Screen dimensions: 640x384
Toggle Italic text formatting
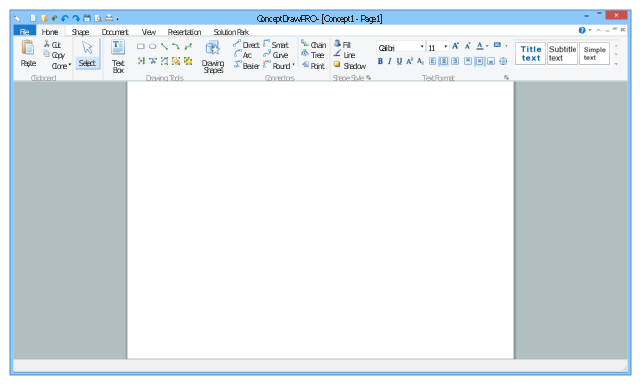pyautogui.click(x=390, y=61)
